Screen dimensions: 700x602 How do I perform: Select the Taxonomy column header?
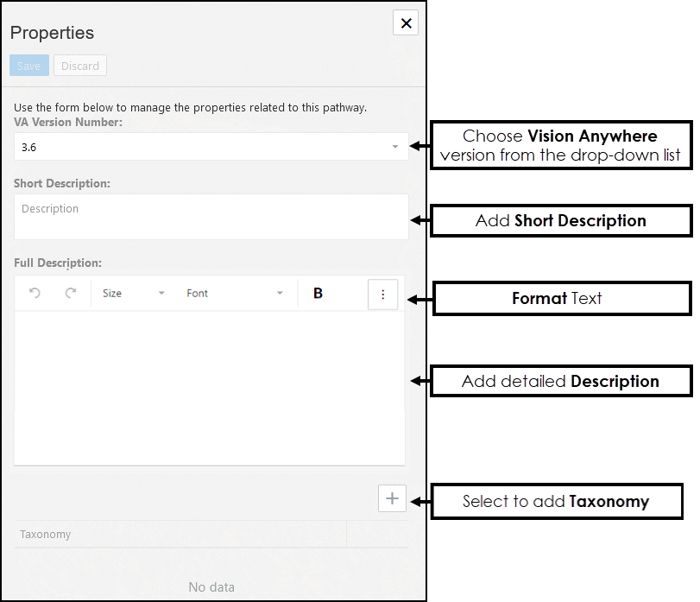(x=46, y=535)
